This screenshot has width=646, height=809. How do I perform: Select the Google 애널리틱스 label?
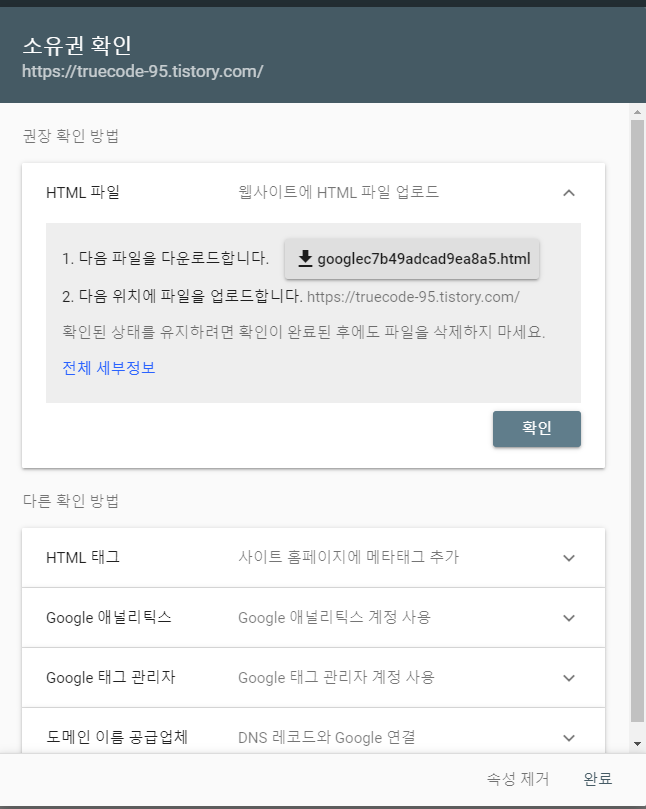click(x=108, y=617)
